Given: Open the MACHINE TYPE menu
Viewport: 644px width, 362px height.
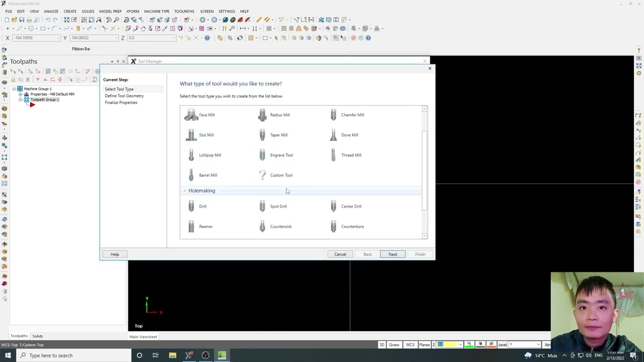Looking at the screenshot, I should point(156,11).
